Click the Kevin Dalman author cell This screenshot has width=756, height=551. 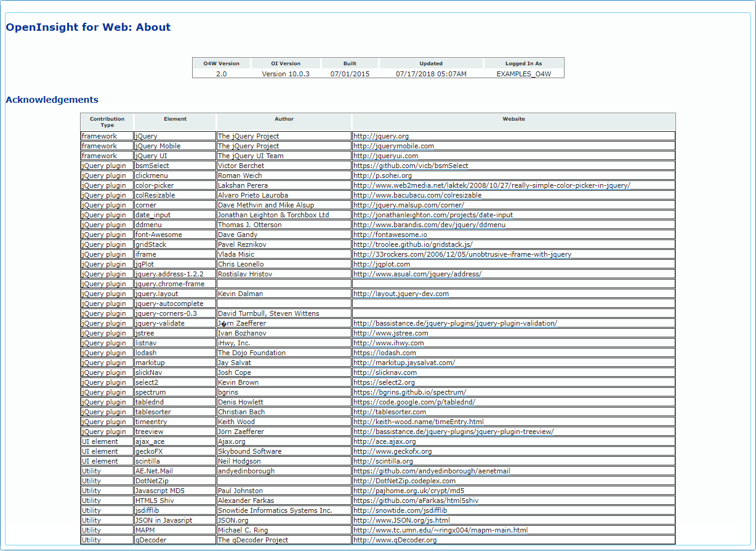click(284, 294)
